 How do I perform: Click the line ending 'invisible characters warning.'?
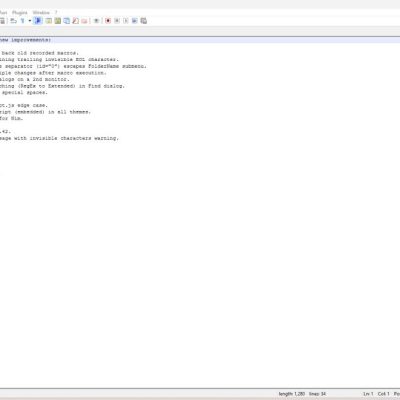coord(59,138)
